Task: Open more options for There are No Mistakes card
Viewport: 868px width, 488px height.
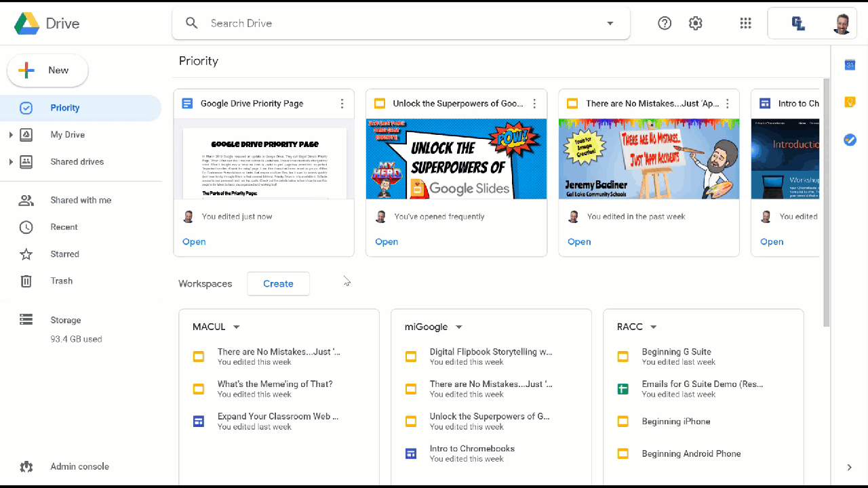Action: (727, 104)
